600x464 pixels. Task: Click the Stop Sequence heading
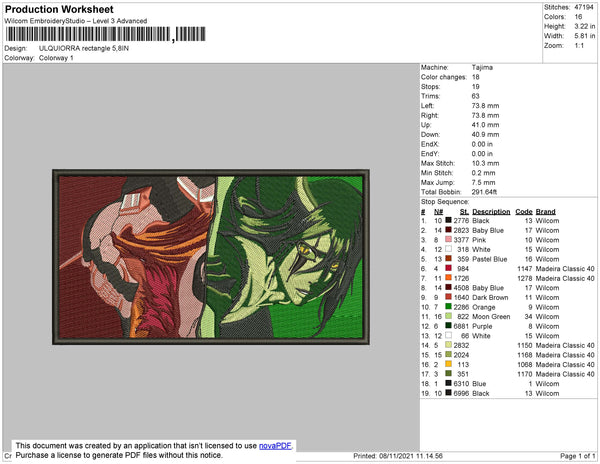click(x=445, y=202)
